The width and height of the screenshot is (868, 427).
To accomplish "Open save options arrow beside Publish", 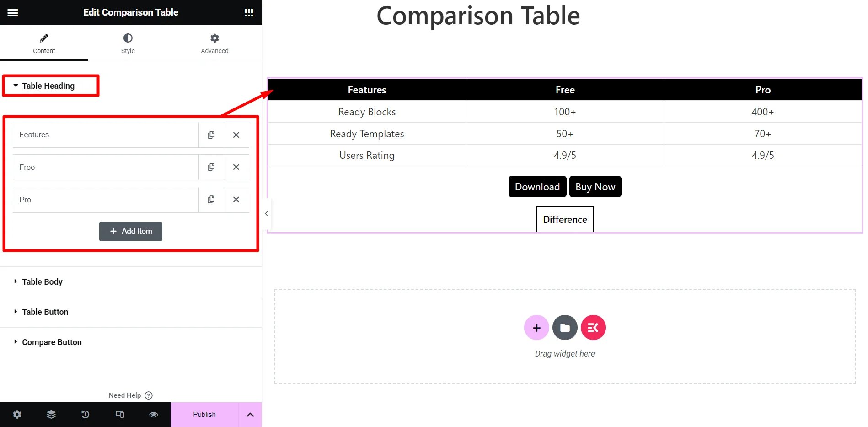I will (250, 415).
